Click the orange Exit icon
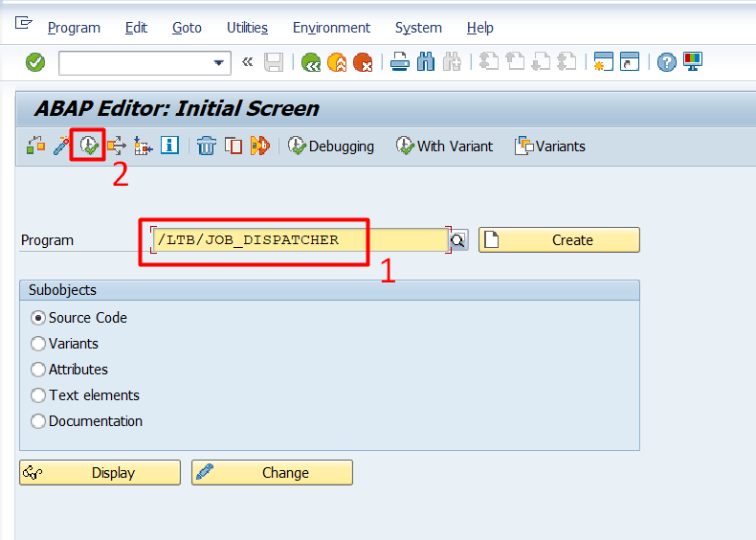The width and height of the screenshot is (756, 540). 337,62
